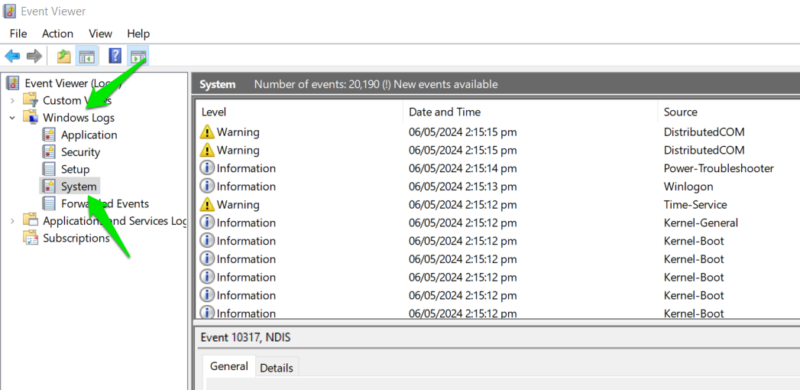Click the Security log icon
Screen dimensions: 800x390
click(x=49, y=152)
